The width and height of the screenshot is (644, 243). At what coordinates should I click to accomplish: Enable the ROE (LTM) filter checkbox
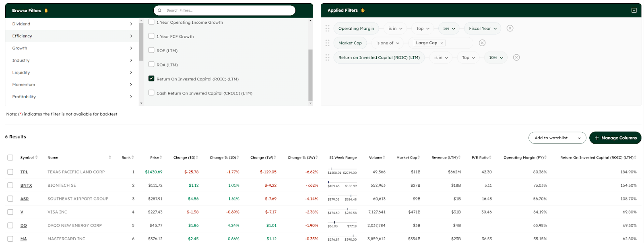pos(151,50)
